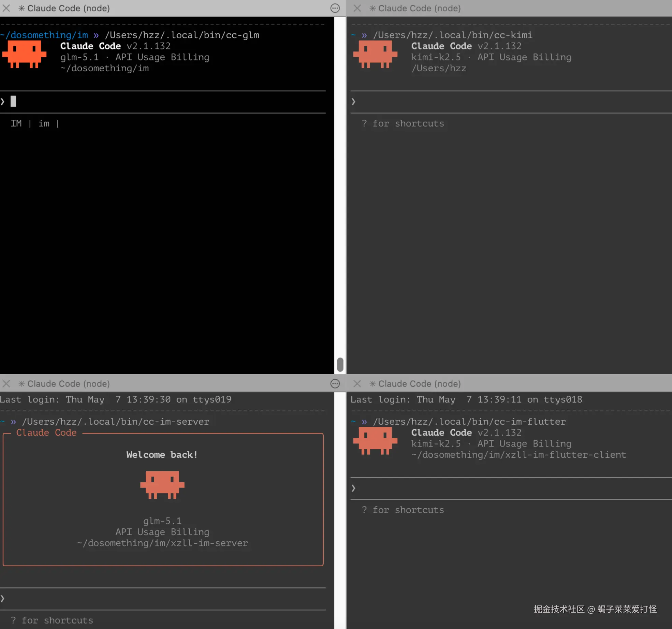Click the command text /Users/hzz/.local/bin/cc-im-flutter

469,422
